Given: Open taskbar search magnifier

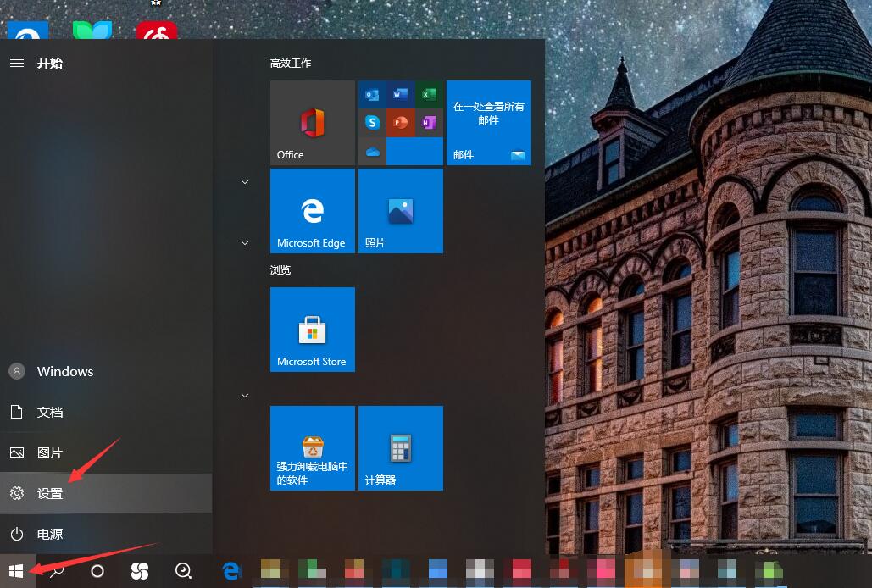Looking at the screenshot, I should pos(56,571).
